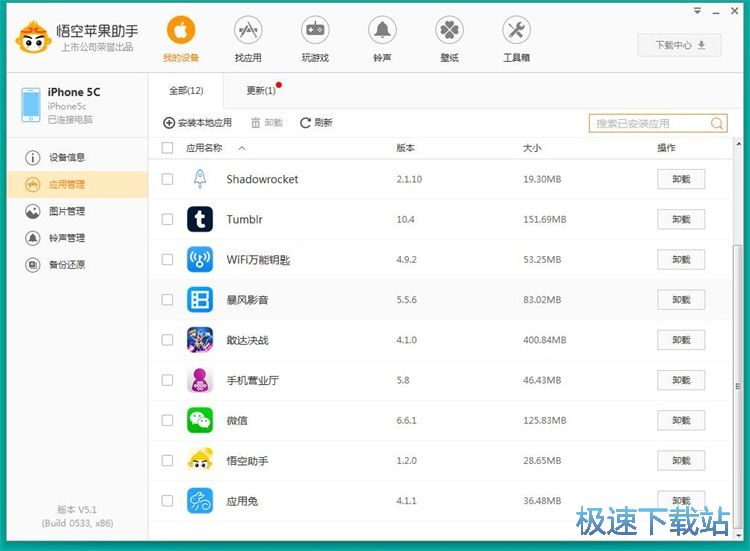Check the Shadowrocket row checkbox
The width and height of the screenshot is (750, 551).
tap(167, 179)
